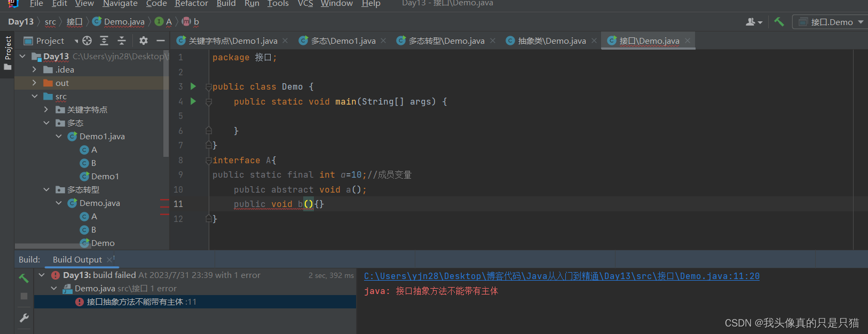Toggle code folding at main method line 4
Image resolution: width=868 pixels, height=334 pixels.
[x=209, y=101]
